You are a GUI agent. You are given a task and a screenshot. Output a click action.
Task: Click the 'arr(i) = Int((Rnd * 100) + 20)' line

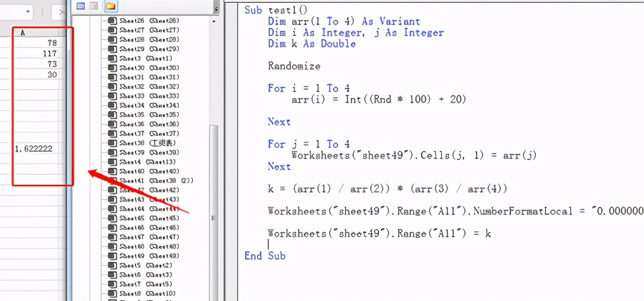(x=379, y=100)
